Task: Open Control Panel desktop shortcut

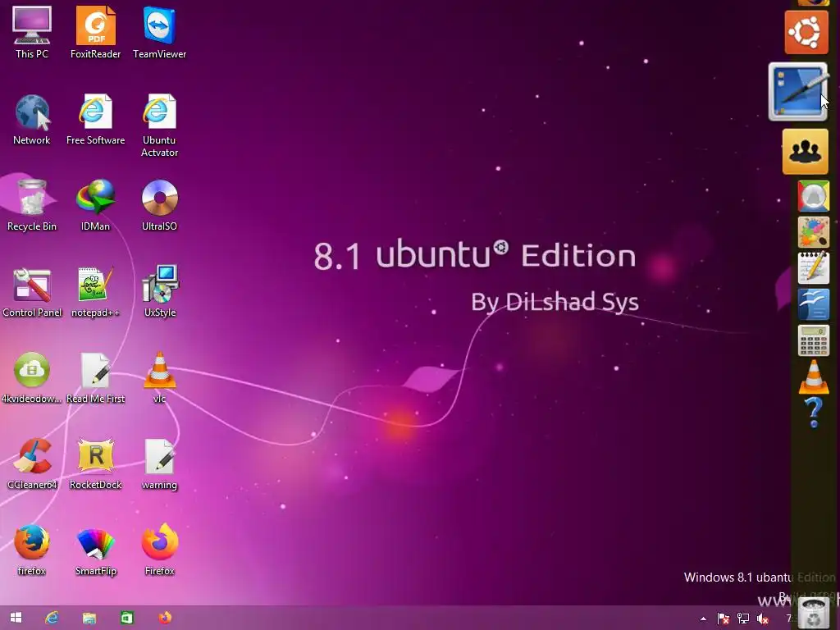Action: pos(32,292)
